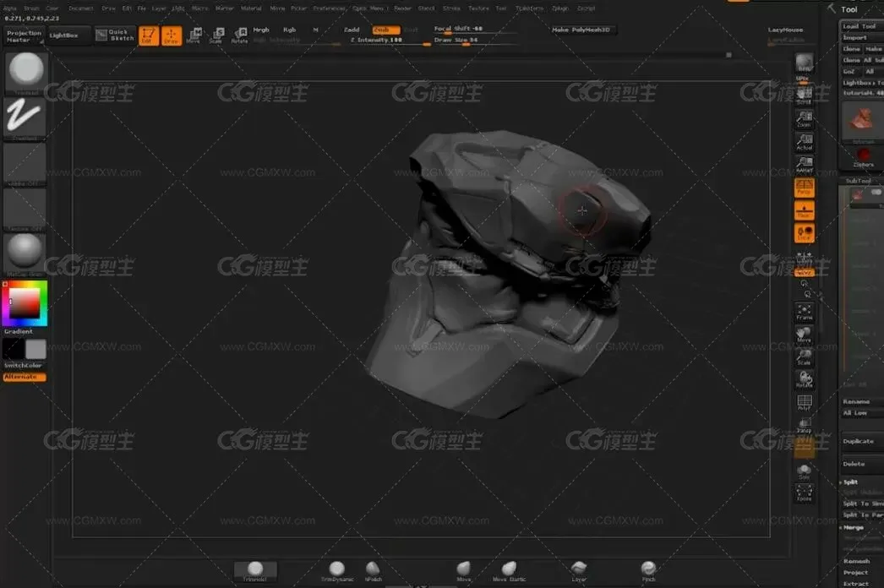Open the Preferences menu
The width and height of the screenshot is (884, 588).
click(330, 8)
